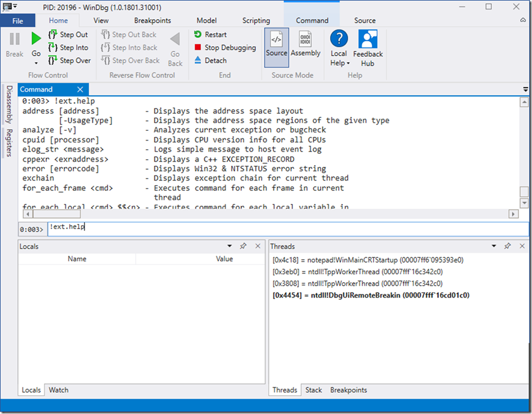This screenshot has height=414, width=532.
Task: Select thread 0x3eb0 TppWorkerThread
Action: 358,272
